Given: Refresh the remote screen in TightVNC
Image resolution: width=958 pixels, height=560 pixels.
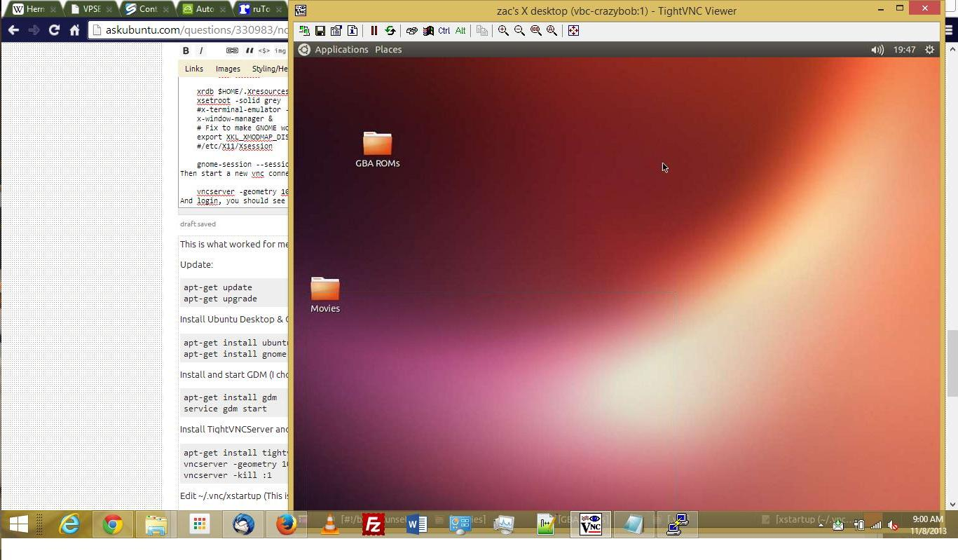Looking at the screenshot, I should 390,31.
